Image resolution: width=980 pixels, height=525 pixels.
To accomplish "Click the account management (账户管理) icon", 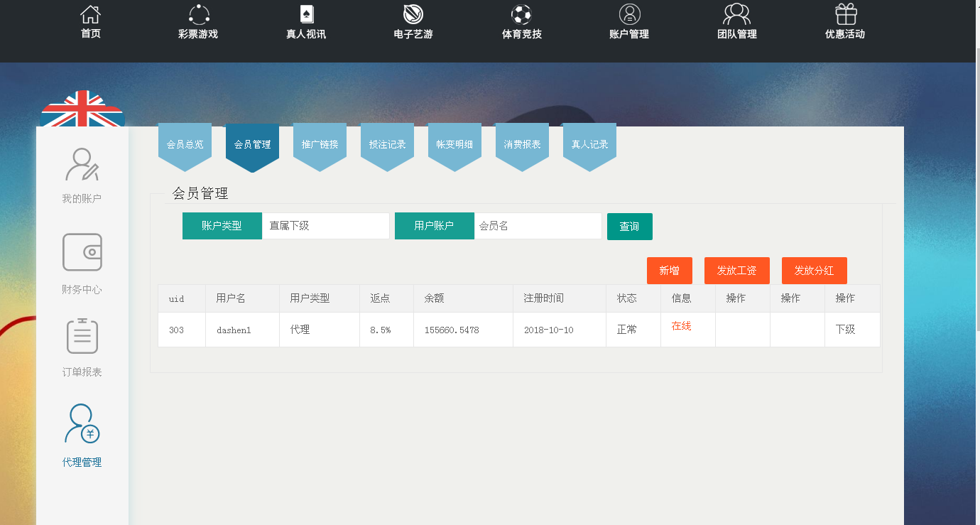I will (629, 15).
